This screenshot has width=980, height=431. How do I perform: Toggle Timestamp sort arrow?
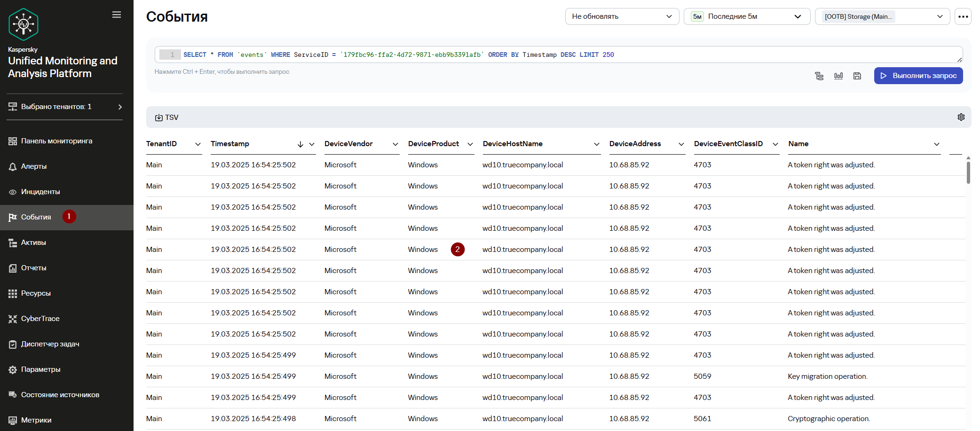point(300,144)
